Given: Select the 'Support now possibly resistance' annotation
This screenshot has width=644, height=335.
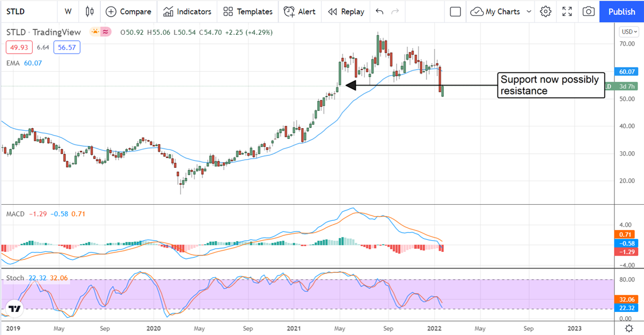Looking at the screenshot, I should point(550,85).
